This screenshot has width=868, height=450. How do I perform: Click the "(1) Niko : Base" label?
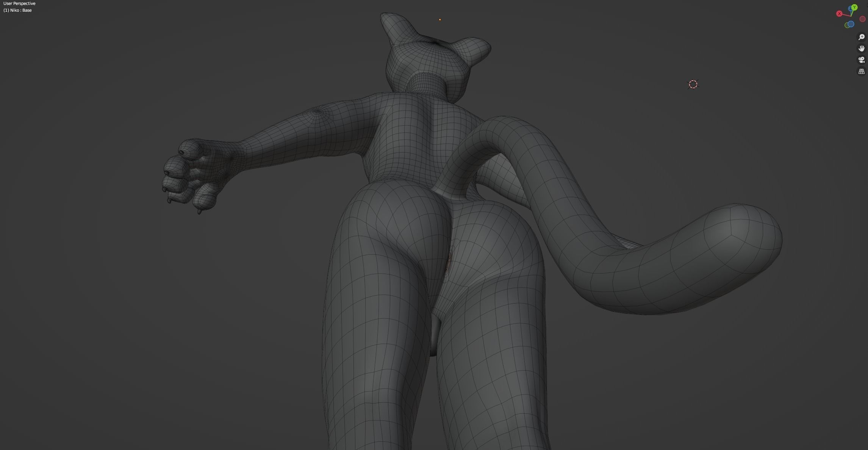[x=17, y=10]
